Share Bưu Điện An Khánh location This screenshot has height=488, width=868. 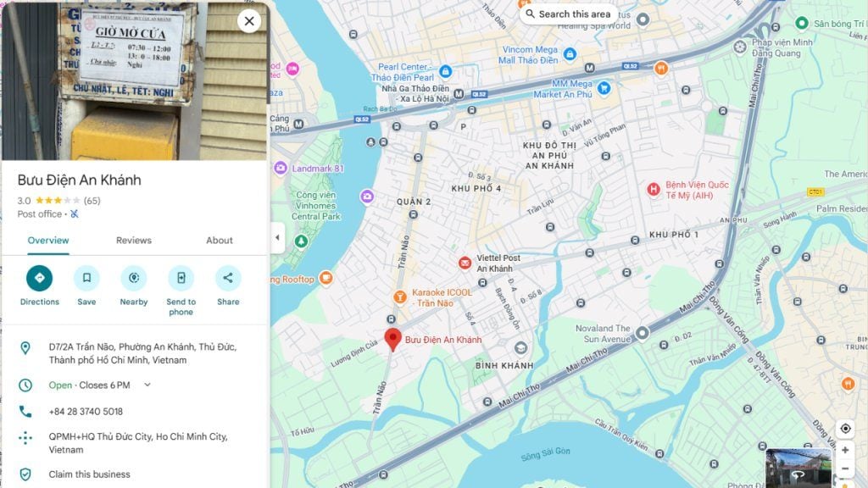[228, 278]
